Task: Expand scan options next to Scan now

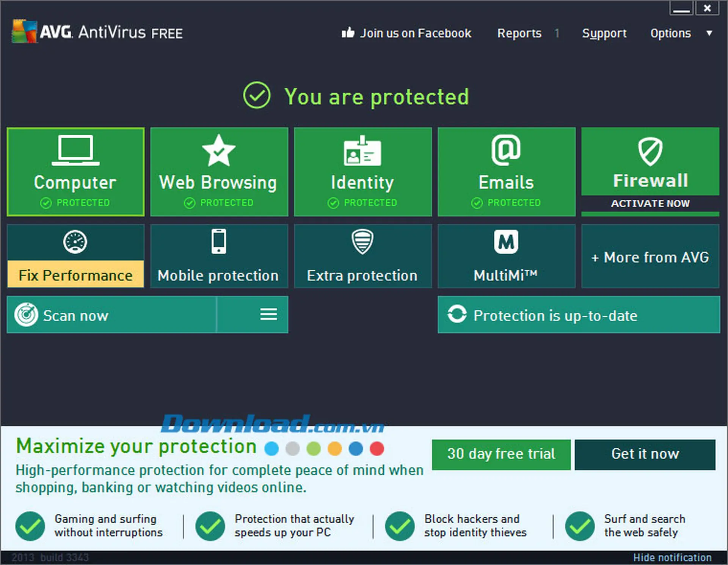Action: tap(268, 315)
